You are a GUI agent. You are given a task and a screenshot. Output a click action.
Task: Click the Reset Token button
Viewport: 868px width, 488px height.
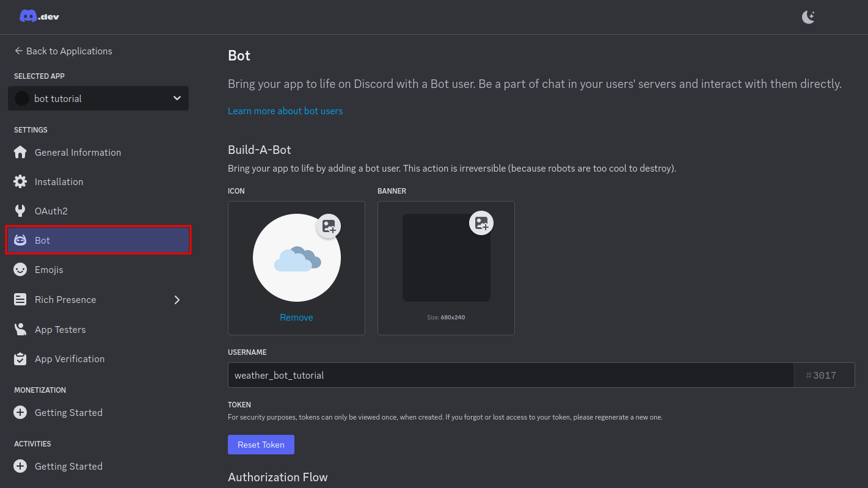[x=261, y=445]
